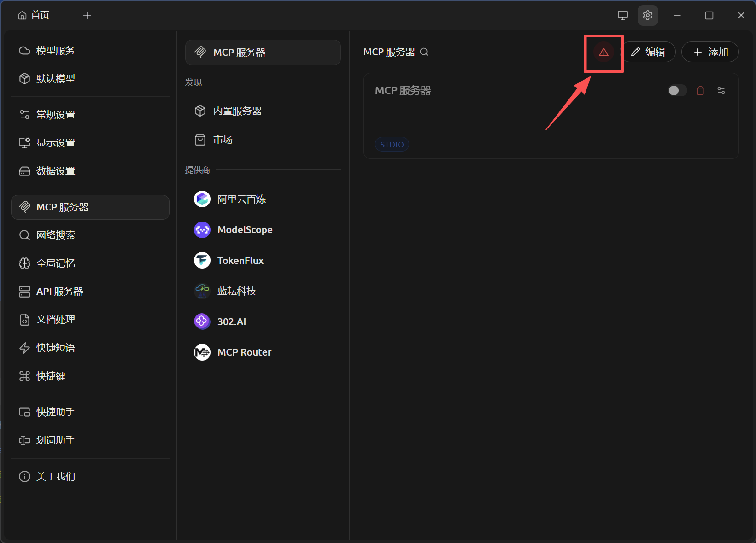This screenshot has width=756, height=543.
Task: Click the 关于我们 info icon
Action: tap(24, 477)
